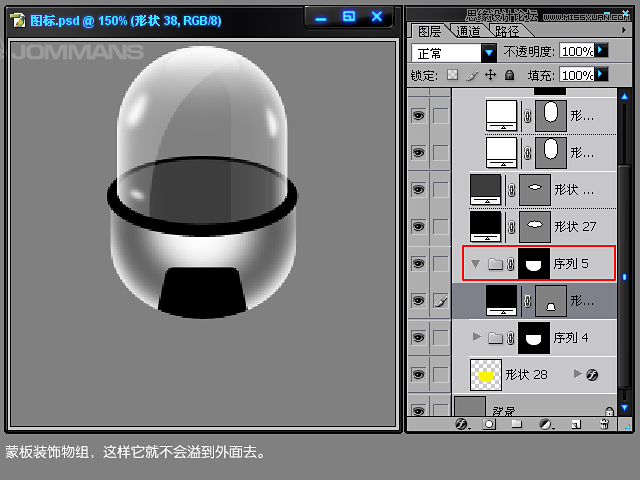The image size is (640, 480).
Task: Click layers scrollbar up arrow
Action: (624, 96)
